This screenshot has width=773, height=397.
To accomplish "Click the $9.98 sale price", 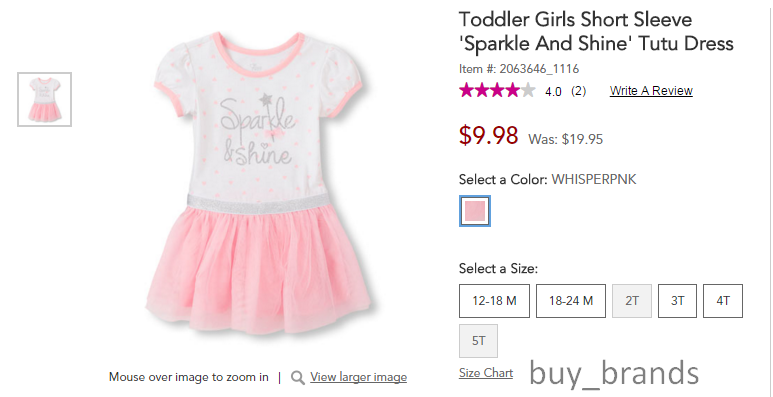I will 489,135.
